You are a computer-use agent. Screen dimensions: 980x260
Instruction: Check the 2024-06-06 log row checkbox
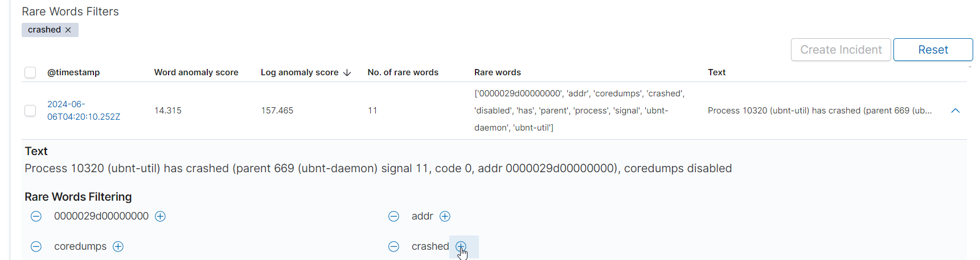coord(30,111)
